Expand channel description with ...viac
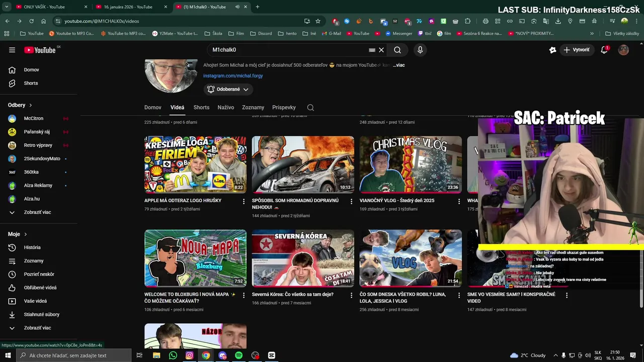This screenshot has height=362, width=644. tap(399, 65)
